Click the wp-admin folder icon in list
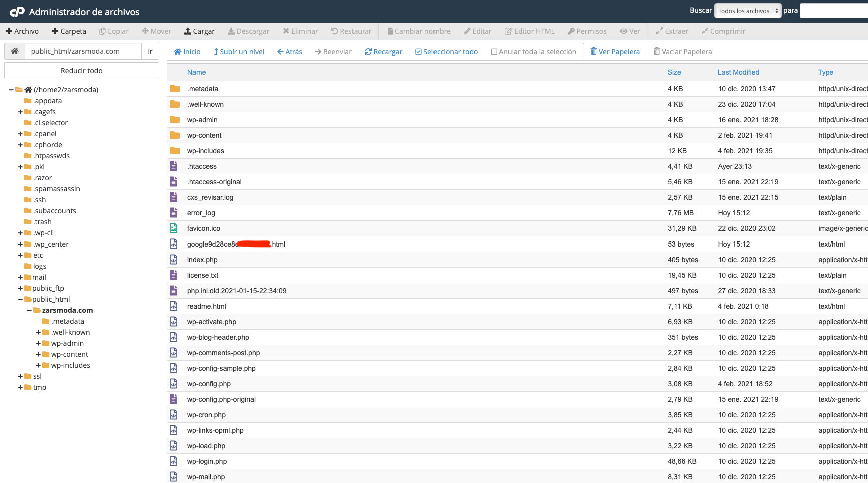The image size is (868, 483). point(175,120)
